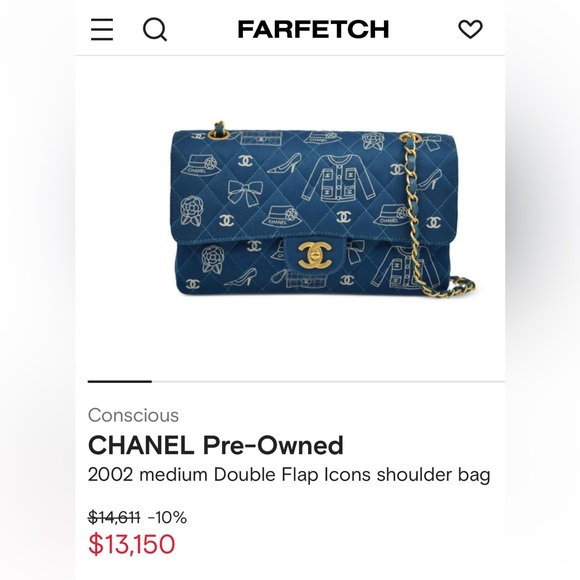Open search with the magnifier icon
This screenshot has width=580, height=580.
(155, 30)
